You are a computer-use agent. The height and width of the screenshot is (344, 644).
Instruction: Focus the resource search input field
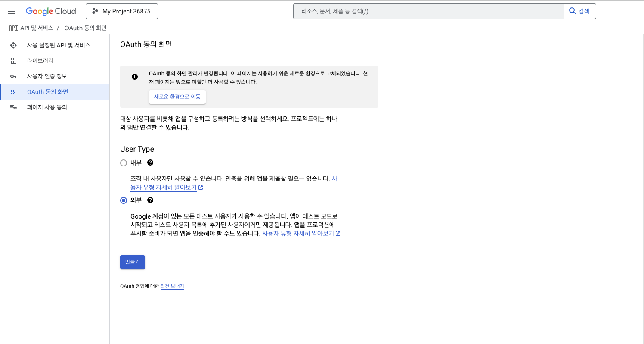(x=428, y=11)
